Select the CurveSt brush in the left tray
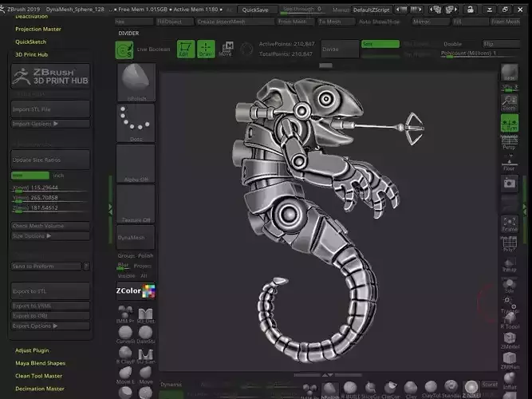This screenshot has width=532, height=399. [125, 334]
